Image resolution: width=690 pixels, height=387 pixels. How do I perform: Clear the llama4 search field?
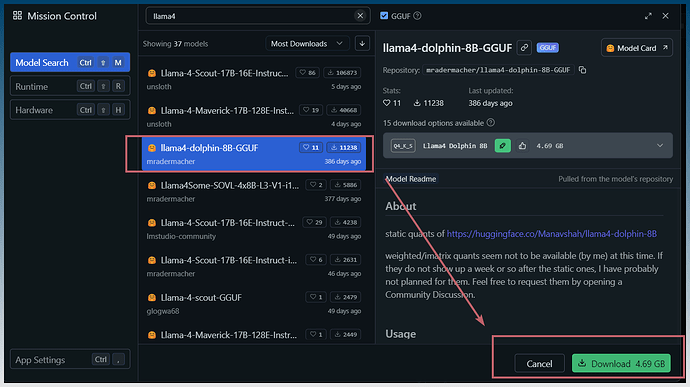click(x=360, y=16)
